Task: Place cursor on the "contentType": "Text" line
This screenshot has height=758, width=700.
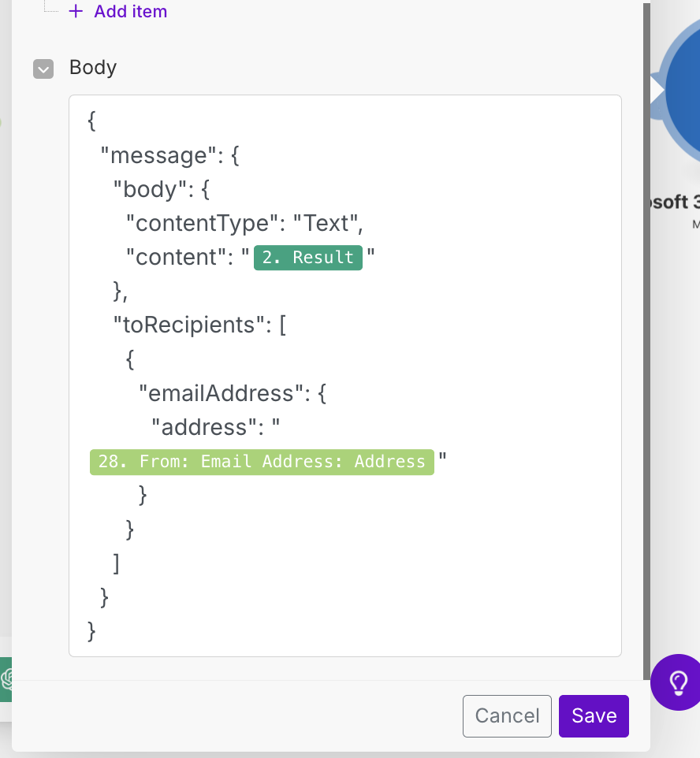Action: [x=244, y=224]
